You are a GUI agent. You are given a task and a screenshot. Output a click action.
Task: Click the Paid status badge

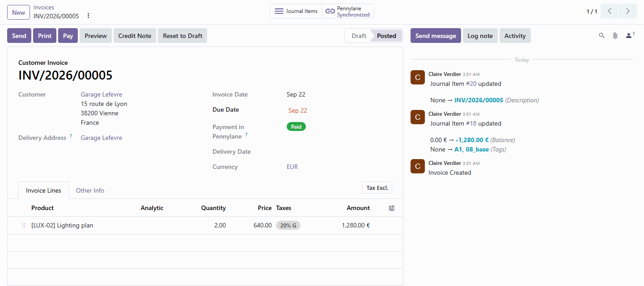click(296, 126)
